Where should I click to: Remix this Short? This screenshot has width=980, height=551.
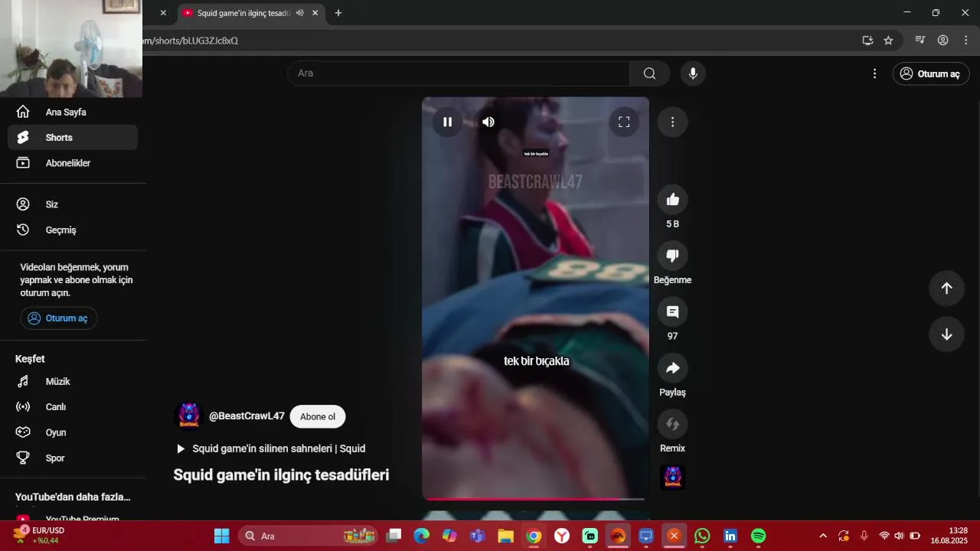673,424
